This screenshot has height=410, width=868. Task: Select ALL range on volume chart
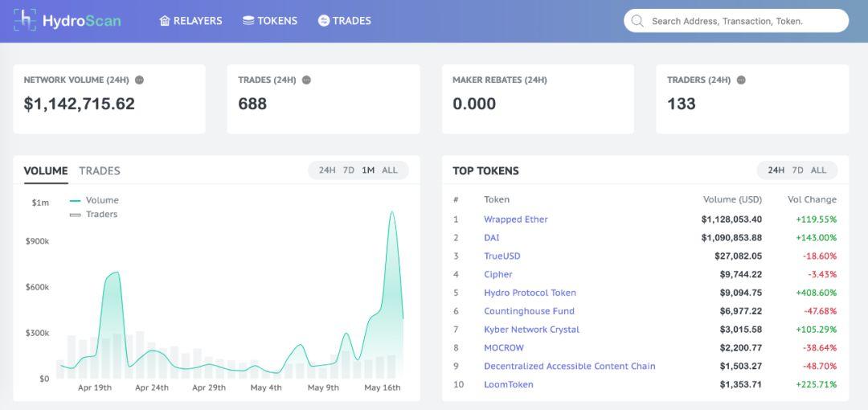390,170
